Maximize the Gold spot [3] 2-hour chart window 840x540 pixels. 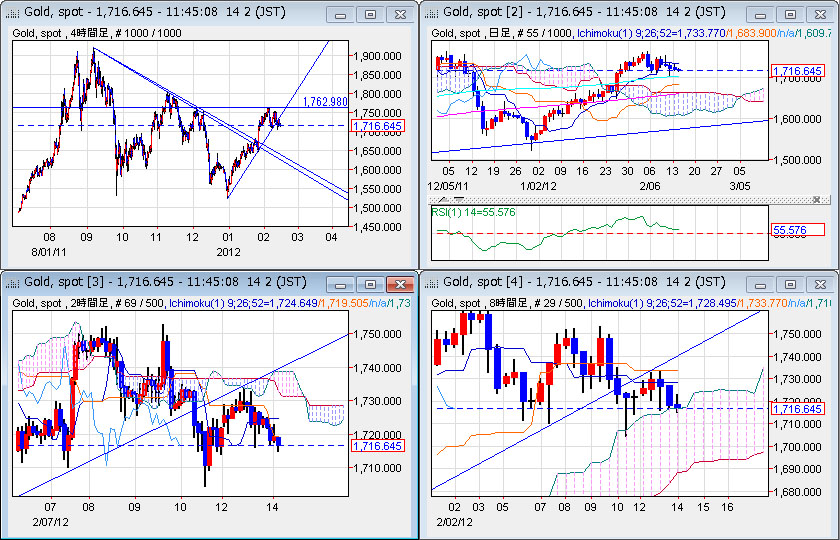(370, 284)
